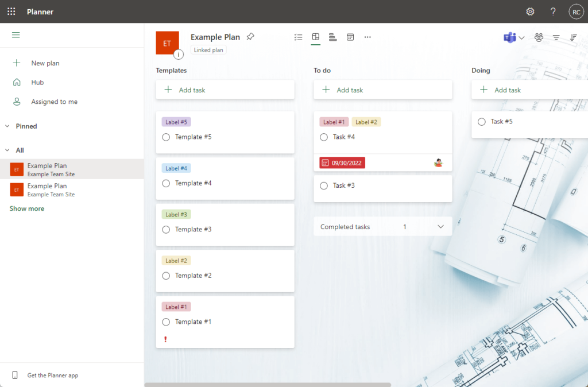Click the second Example Plan ET icon in sidebar
This screenshot has width=588, height=387.
pyautogui.click(x=17, y=189)
